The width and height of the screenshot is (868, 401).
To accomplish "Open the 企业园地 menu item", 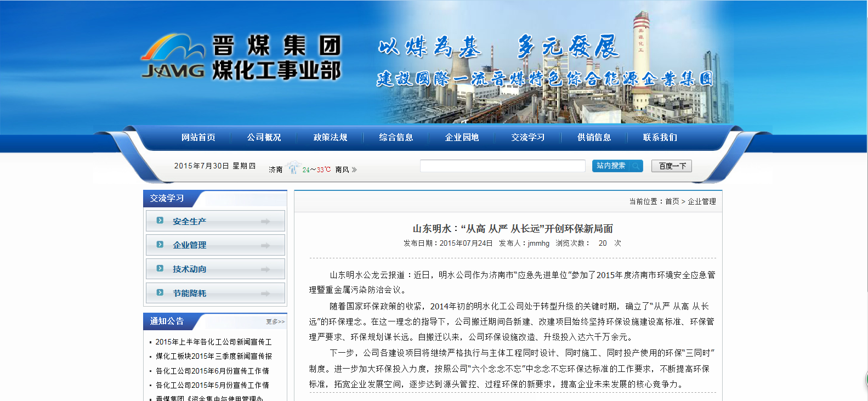I will [462, 138].
